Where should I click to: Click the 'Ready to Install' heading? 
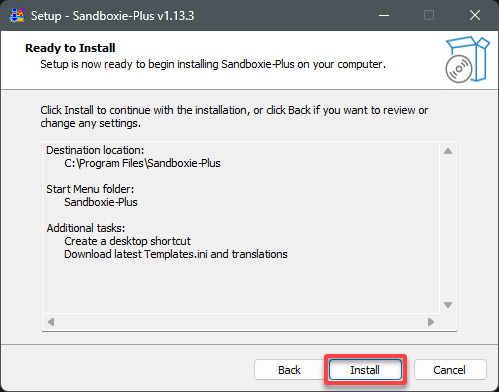(70, 48)
